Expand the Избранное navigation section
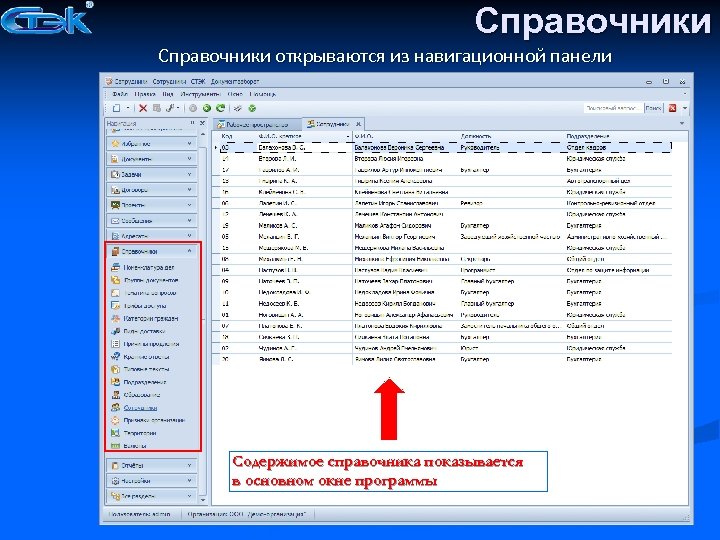720x540 pixels. (x=152, y=144)
